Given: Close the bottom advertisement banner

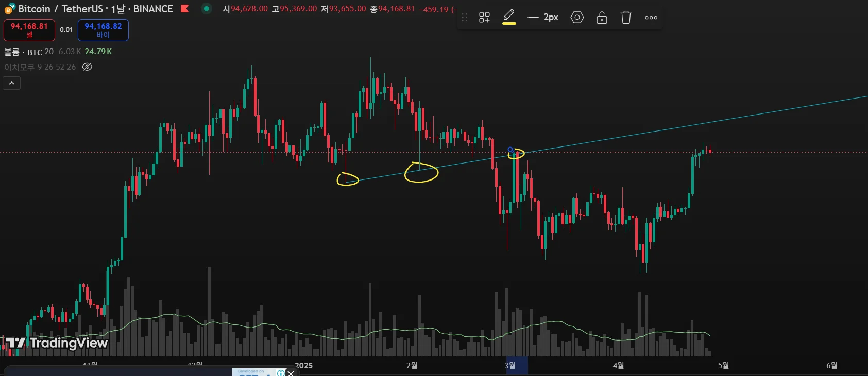Looking at the screenshot, I should pos(291,373).
